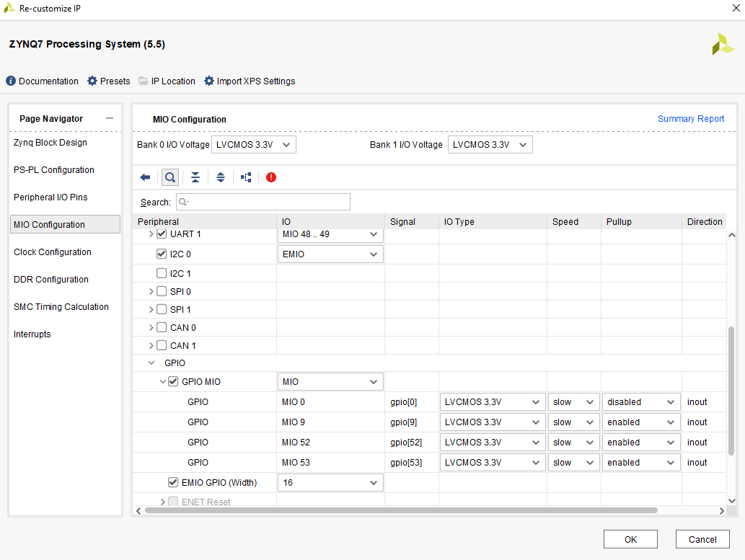This screenshot has width=745, height=560.
Task: Click scroll down arrow of table
Action: point(732,501)
